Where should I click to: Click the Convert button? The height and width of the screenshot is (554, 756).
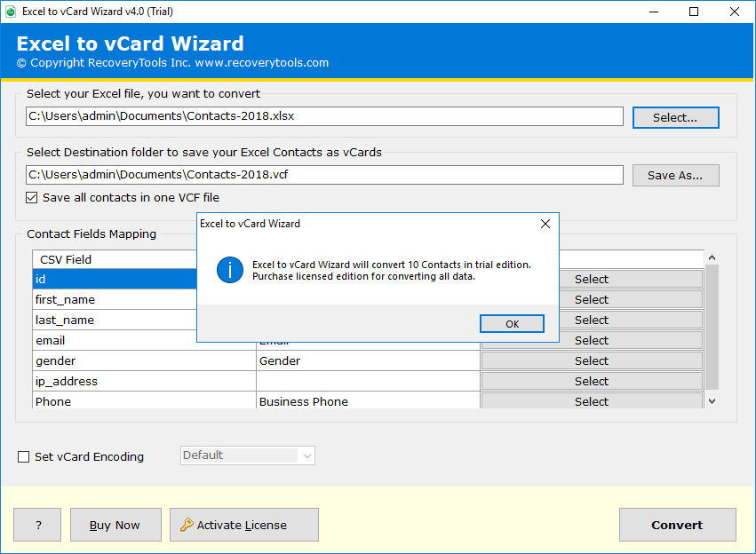tap(678, 525)
